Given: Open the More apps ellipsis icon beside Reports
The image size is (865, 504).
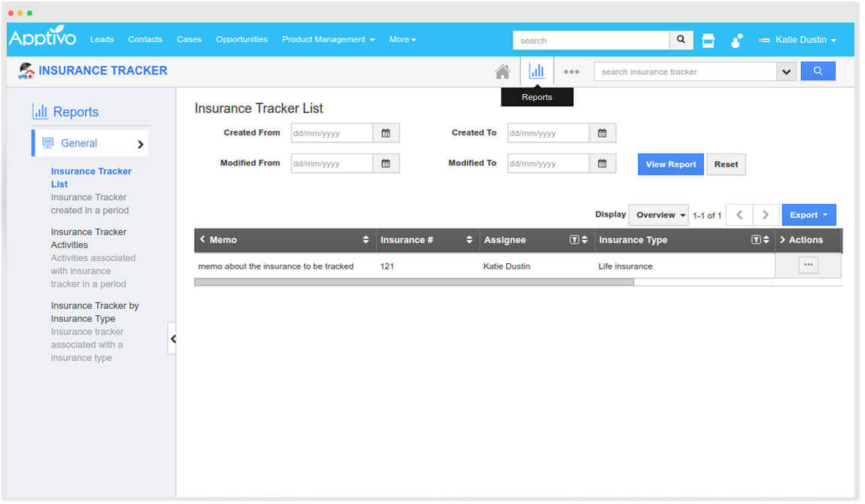Looking at the screenshot, I should pyautogui.click(x=571, y=71).
